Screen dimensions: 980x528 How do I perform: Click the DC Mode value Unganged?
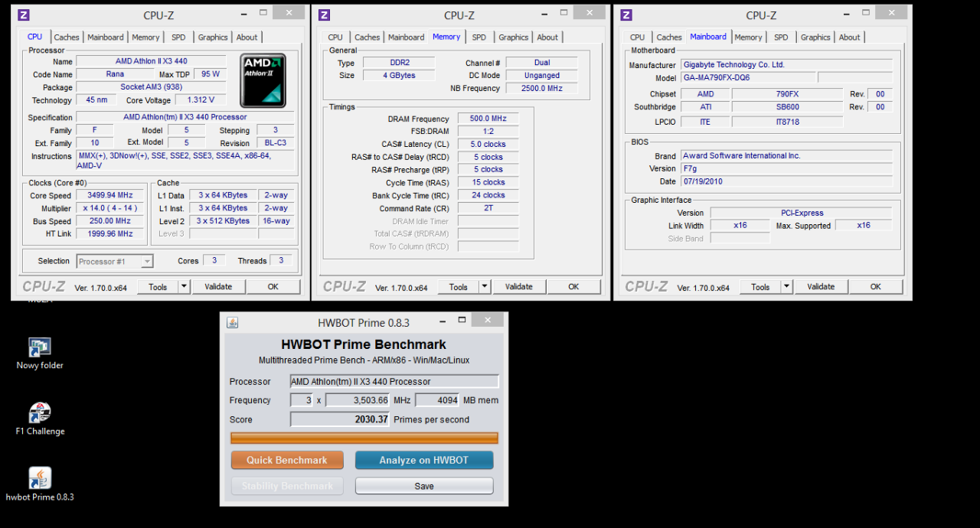click(x=543, y=75)
